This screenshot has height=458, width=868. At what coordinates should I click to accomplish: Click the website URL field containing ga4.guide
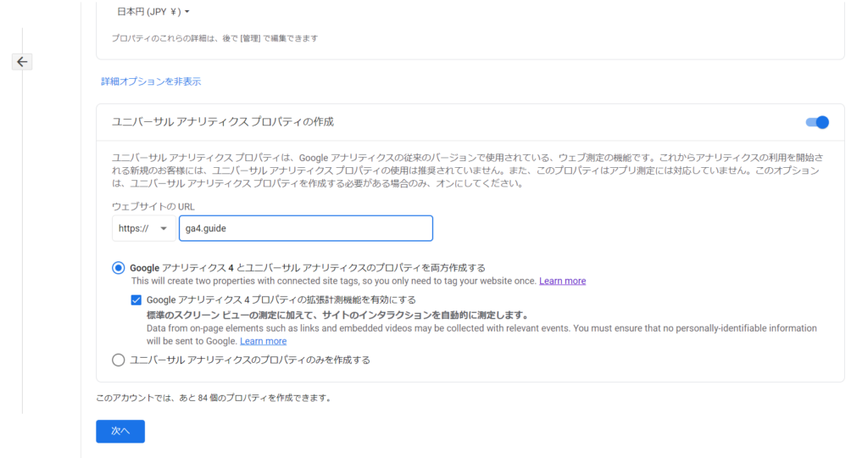pyautogui.click(x=305, y=228)
